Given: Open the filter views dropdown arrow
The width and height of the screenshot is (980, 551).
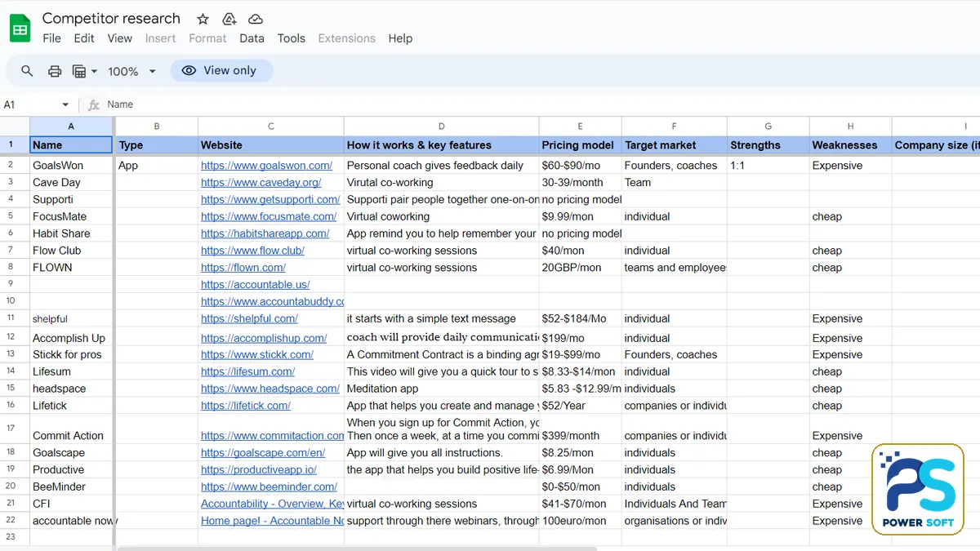Looking at the screenshot, I should click(94, 71).
